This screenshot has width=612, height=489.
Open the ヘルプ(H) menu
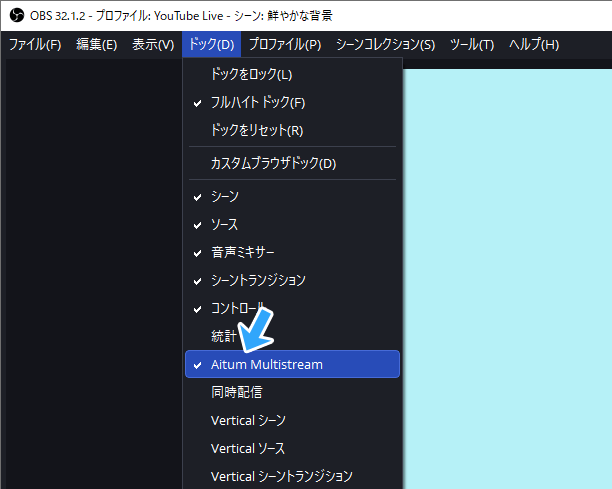pos(534,44)
